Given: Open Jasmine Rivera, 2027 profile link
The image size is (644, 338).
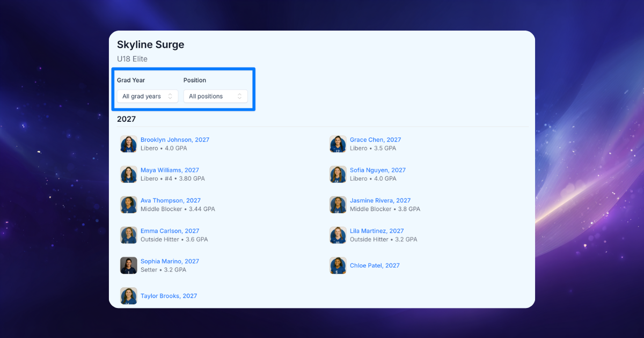Looking at the screenshot, I should click(380, 201).
